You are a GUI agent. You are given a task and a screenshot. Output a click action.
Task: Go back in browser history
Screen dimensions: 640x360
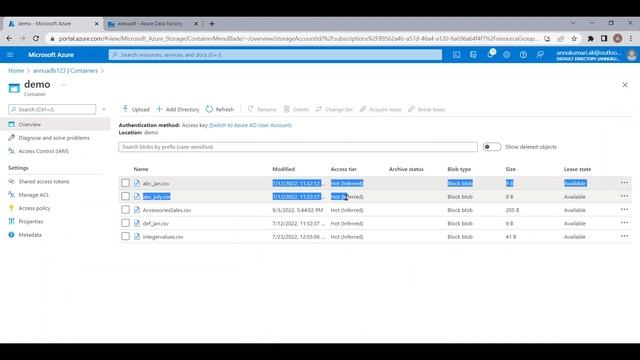coord(9,38)
